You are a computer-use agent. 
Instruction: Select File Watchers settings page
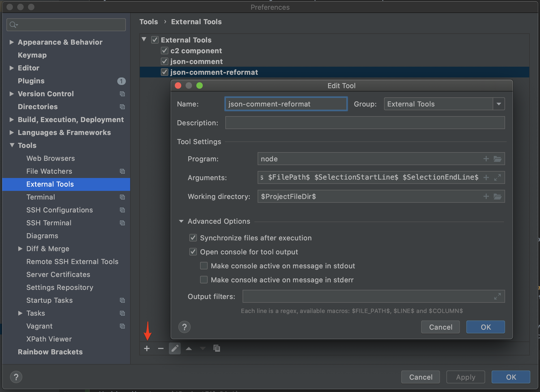coord(49,171)
